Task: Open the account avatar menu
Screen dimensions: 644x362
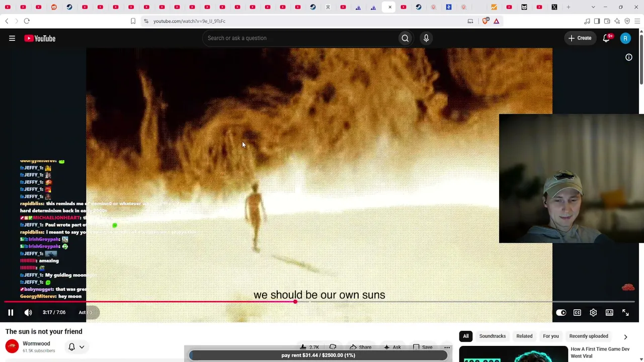Action: coord(625,38)
